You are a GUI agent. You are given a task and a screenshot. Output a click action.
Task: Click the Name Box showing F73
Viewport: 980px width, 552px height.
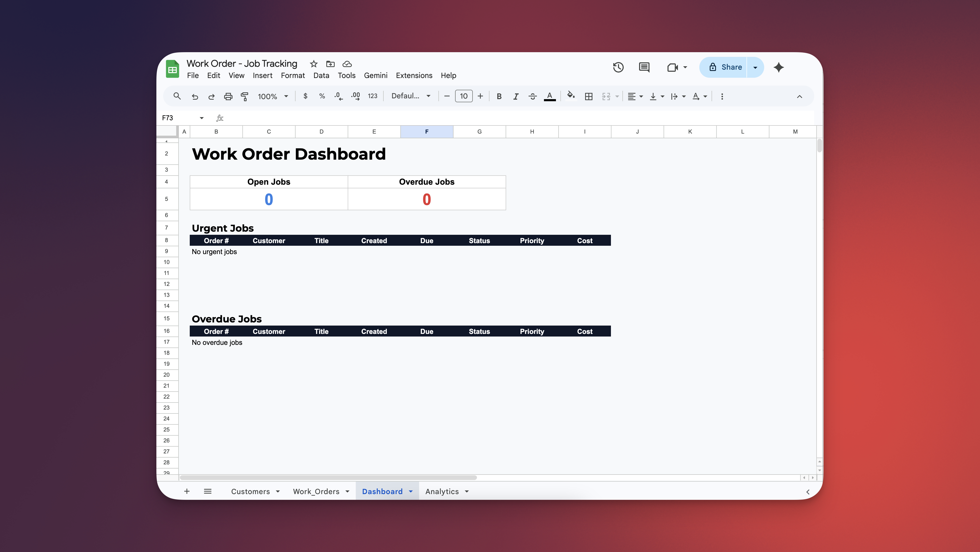point(179,118)
